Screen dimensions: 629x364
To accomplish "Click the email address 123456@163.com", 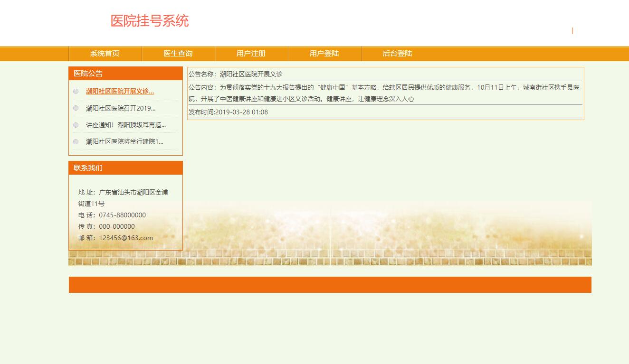I will pyautogui.click(x=126, y=238).
